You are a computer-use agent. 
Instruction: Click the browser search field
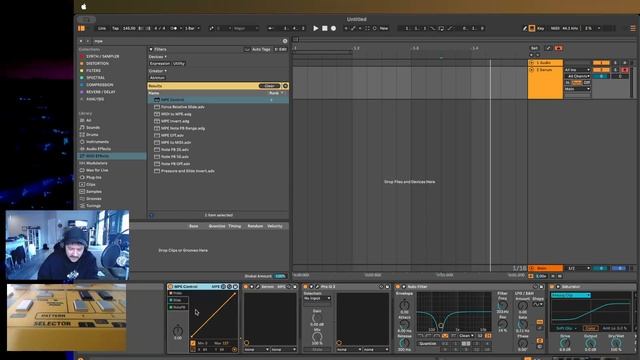[x=187, y=41]
